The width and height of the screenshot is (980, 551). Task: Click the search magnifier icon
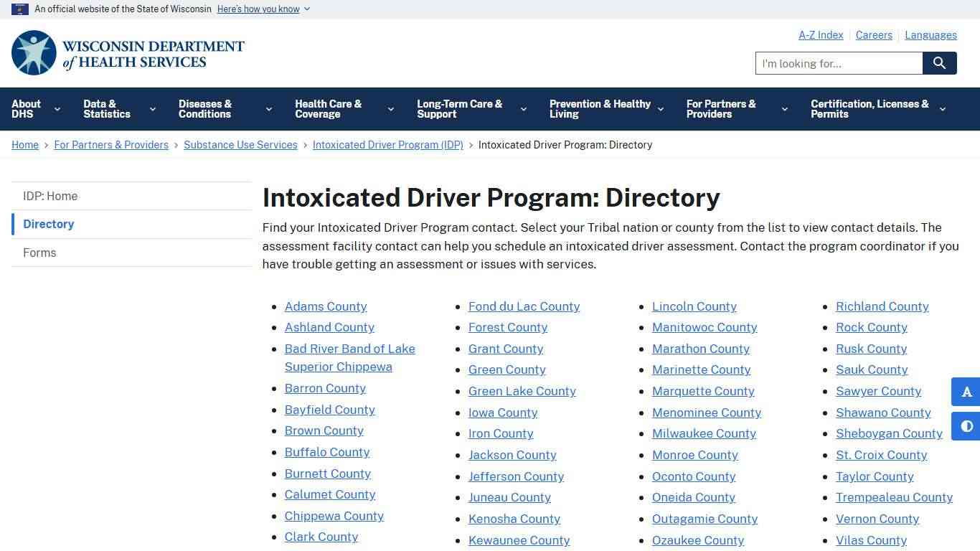coord(938,63)
